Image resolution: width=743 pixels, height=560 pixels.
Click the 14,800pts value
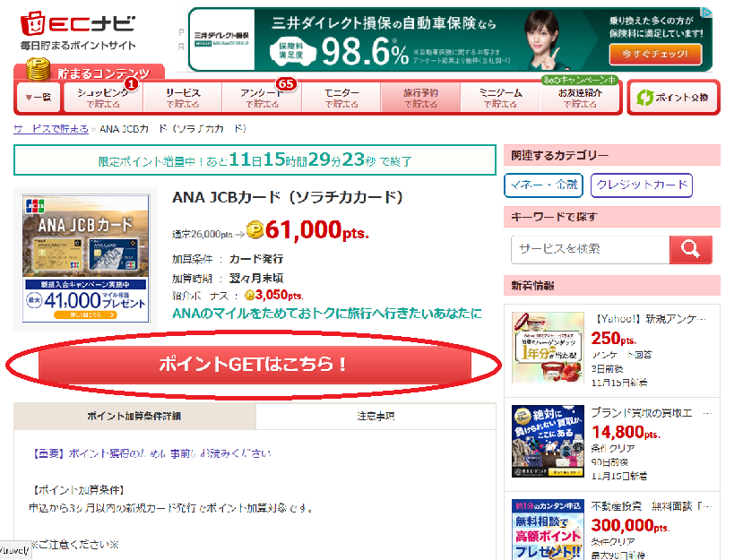coord(626,432)
